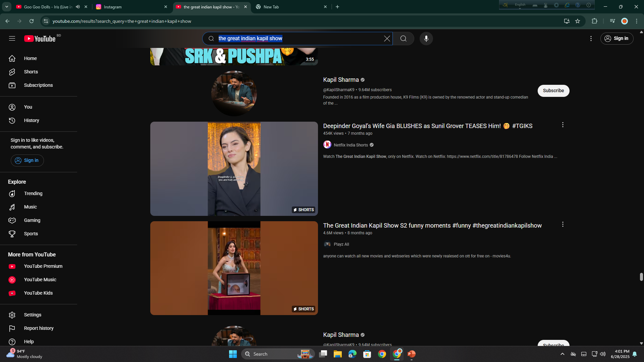This screenshot has width=644, height=362.
Task: Open Settings in the sidebar
Action: [39, 315]
